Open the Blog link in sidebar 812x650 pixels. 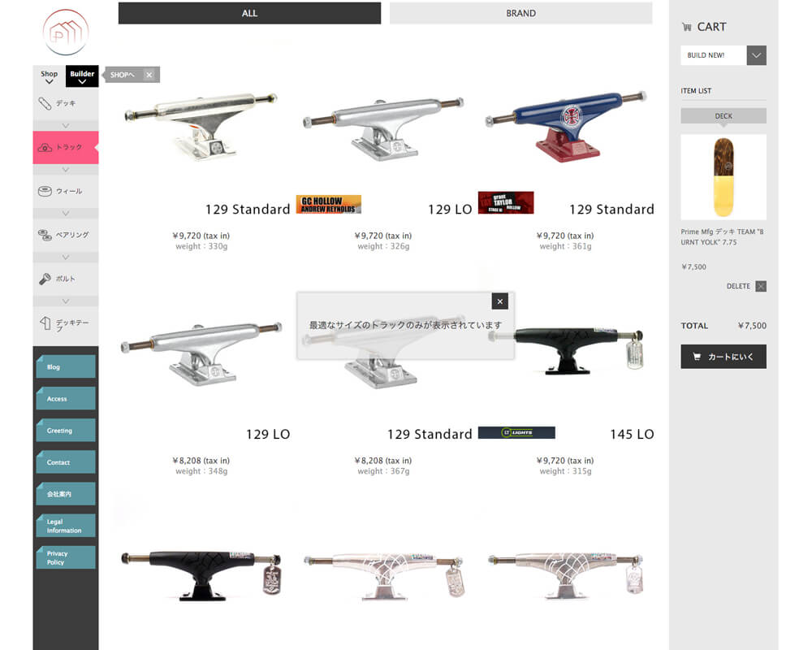click(66, 366)
